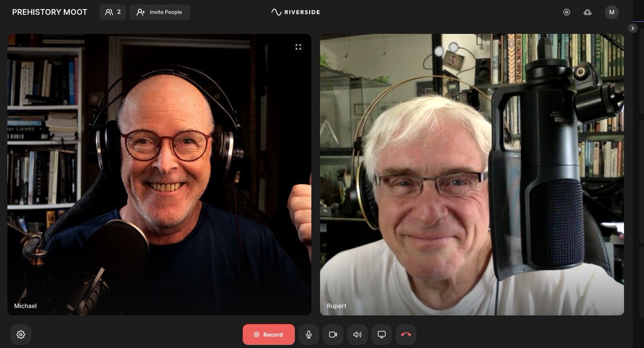Click the Michael name label
Viewport: 644px width, 348px height.
pos(25,306)
